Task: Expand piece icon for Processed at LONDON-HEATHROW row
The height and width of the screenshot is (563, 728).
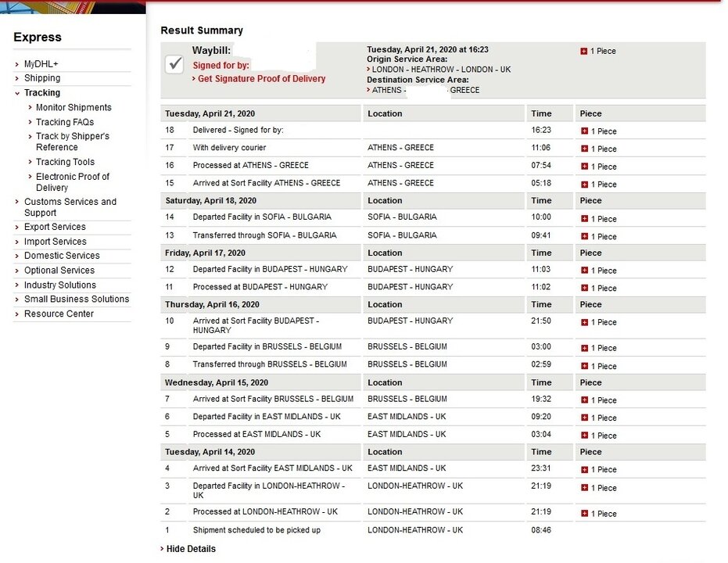Action: coord(585,513)
